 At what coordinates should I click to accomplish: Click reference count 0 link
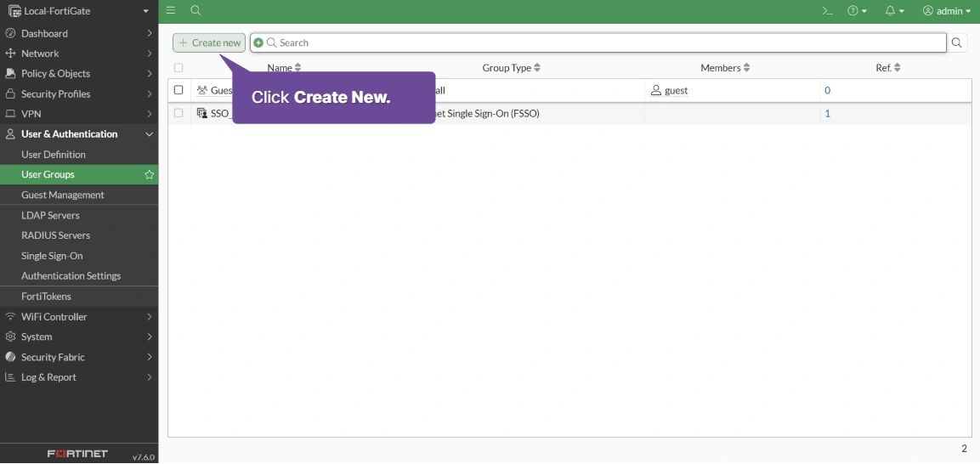pyautogui.click(x=827, y=91)
